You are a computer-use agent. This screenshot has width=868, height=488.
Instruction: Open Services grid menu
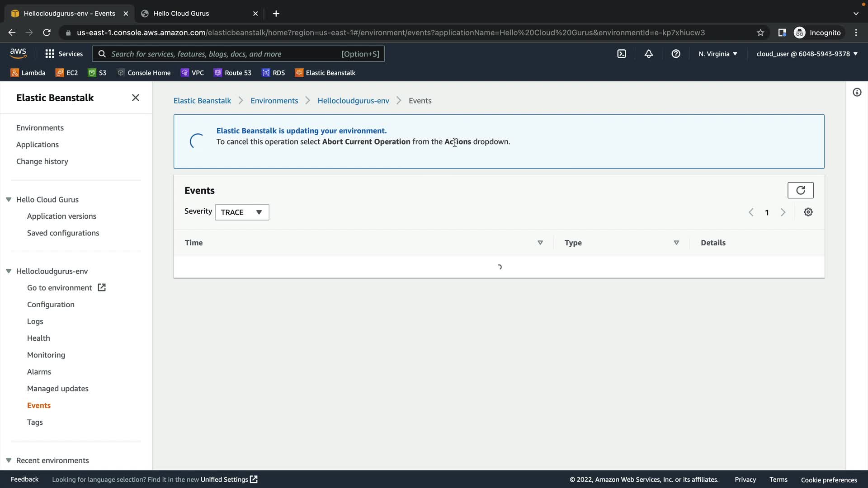[64, 54]
